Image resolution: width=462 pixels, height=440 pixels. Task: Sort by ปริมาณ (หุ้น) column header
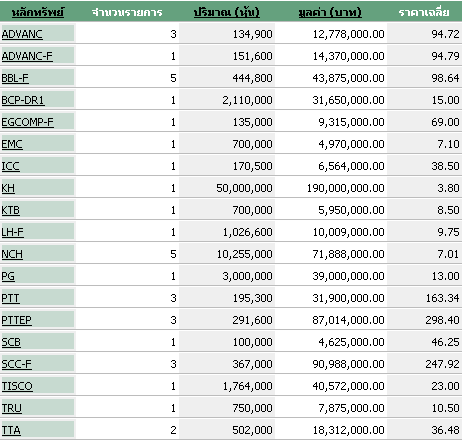pos(227,12)
